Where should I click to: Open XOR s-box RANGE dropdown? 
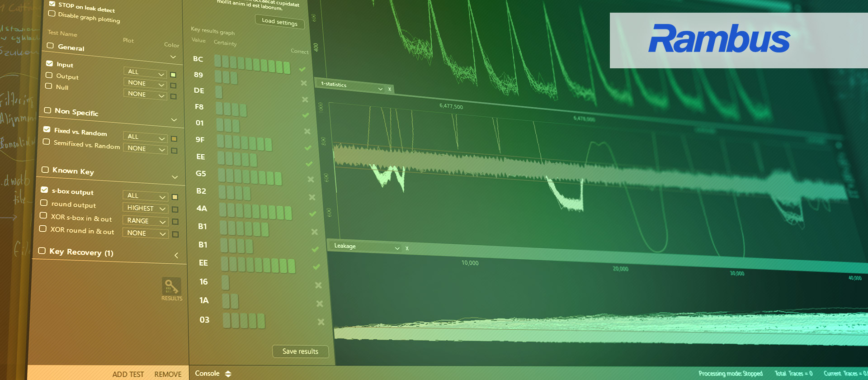pyautogui.click(x=145, y=221)
